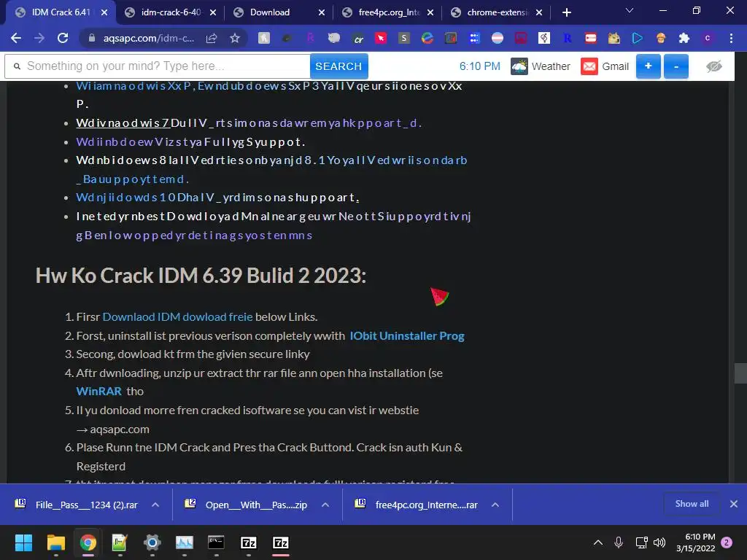Follow the WinRAR link
Screen dimensions: 747x560
click(99, 392)
